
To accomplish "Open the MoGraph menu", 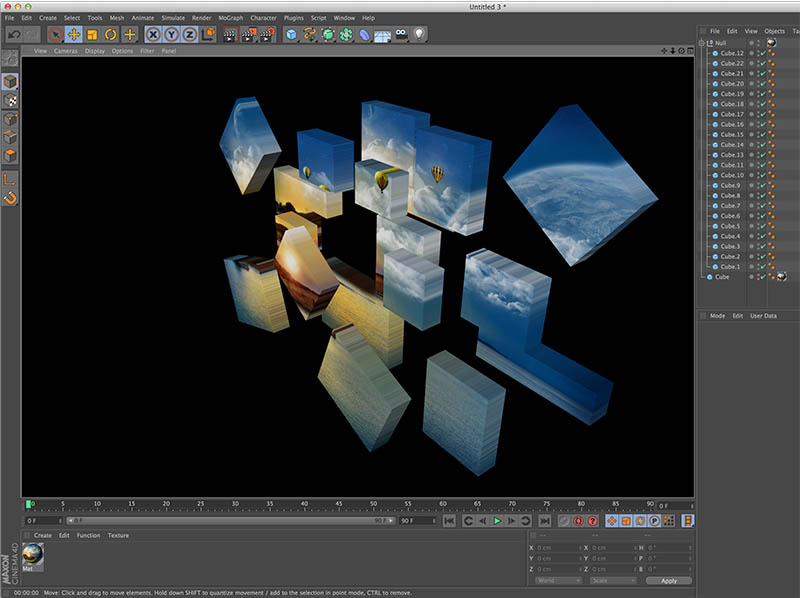I will coord(231,18).
